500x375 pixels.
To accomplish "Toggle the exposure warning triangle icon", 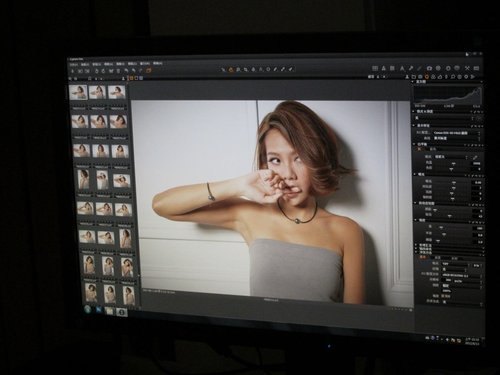I will [384, 68].
